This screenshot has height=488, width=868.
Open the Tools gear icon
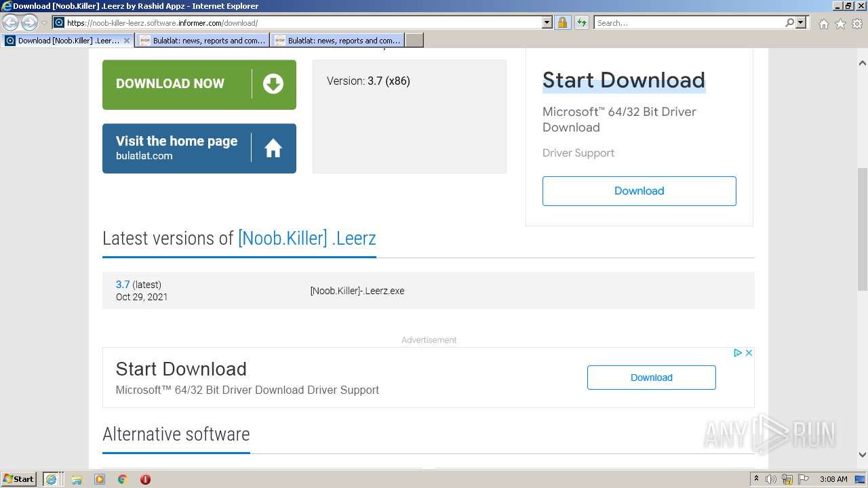point(857,24)
